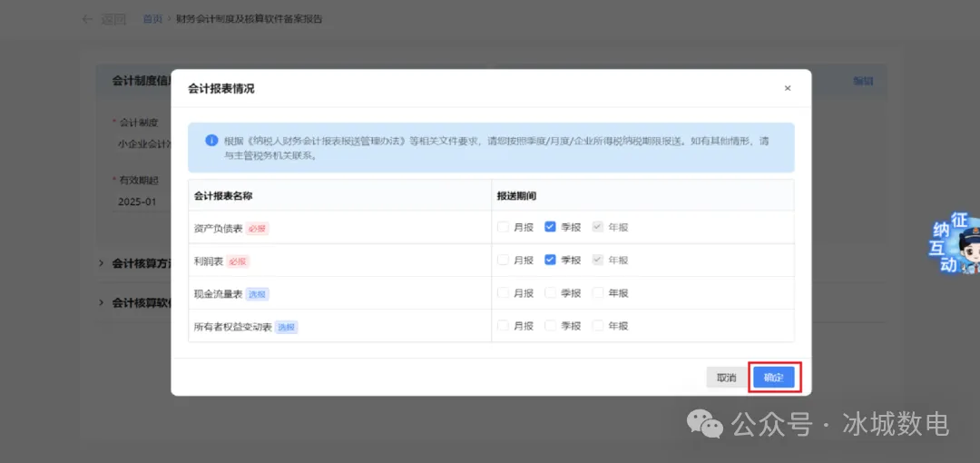Click the 必报 tag beside 资产负债表
The width and height of the screenshot is (980, 463).
tap(257, 229)
